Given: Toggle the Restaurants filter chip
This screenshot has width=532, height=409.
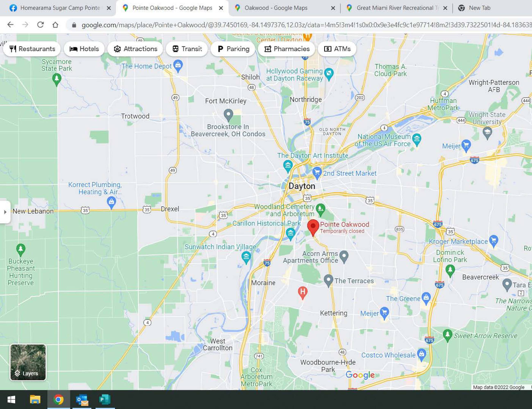Looking at the screenshot, I should [32, 49].
